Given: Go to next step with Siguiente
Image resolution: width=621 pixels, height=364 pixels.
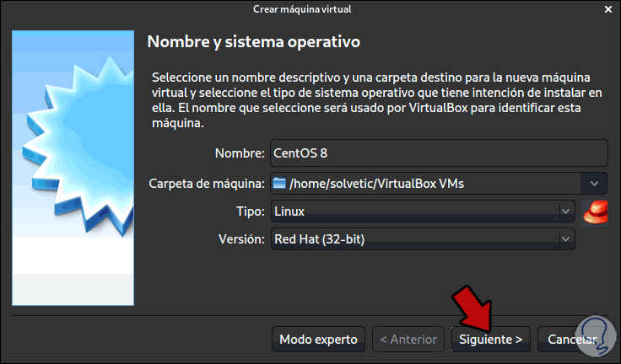Looking at the screenshot, I should point(491,340).
